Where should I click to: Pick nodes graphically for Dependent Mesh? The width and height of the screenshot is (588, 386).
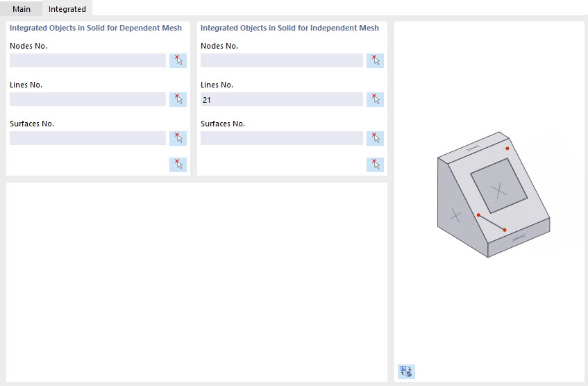178,60
